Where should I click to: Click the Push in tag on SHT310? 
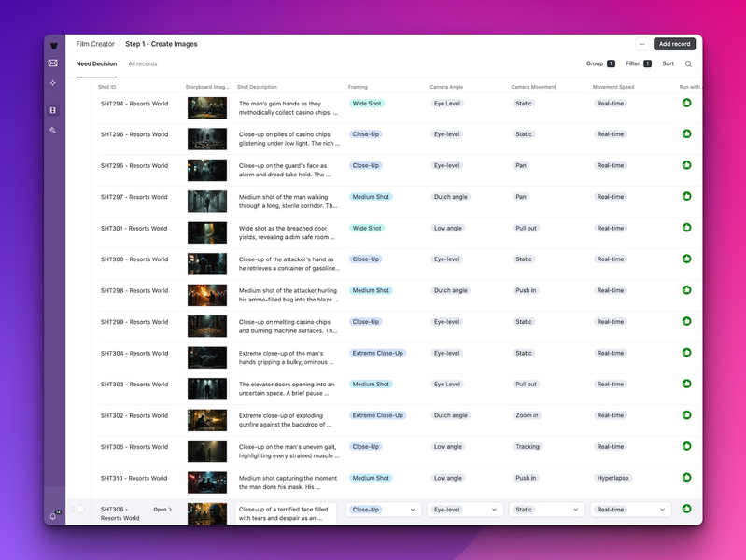(526, 478)
